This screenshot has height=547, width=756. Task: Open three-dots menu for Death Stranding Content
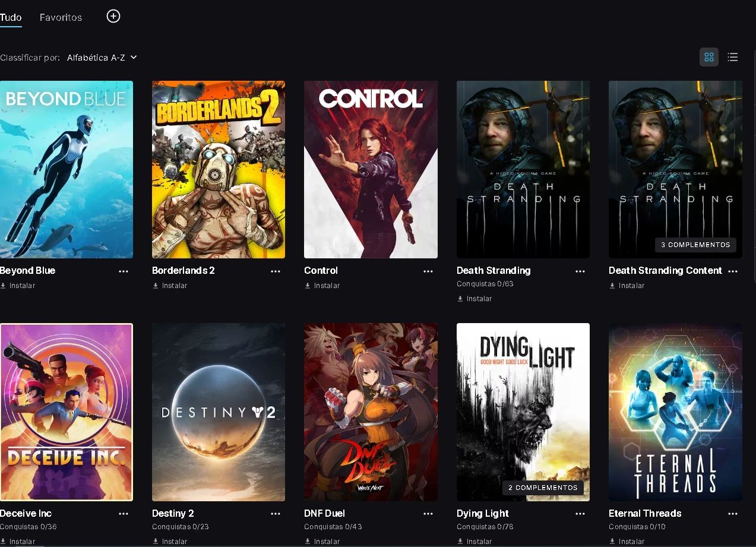coord(733,271)
